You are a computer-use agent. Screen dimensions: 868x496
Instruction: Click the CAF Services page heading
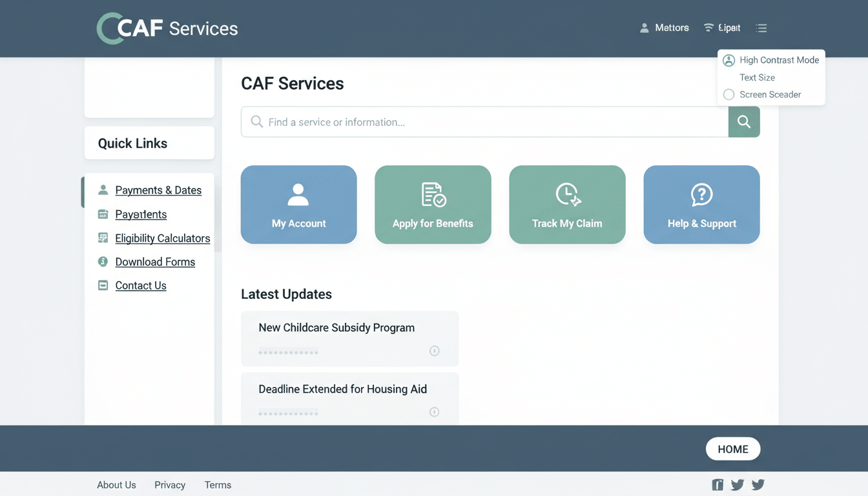point(293,83)
